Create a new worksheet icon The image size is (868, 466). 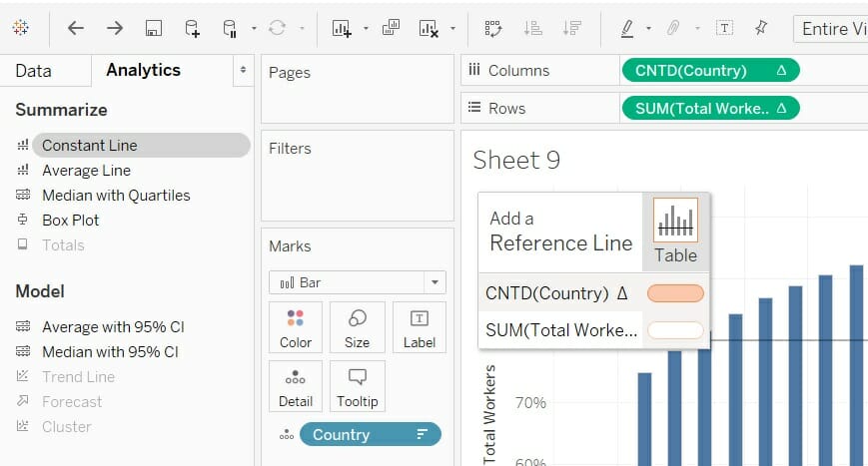click(342, 28)
